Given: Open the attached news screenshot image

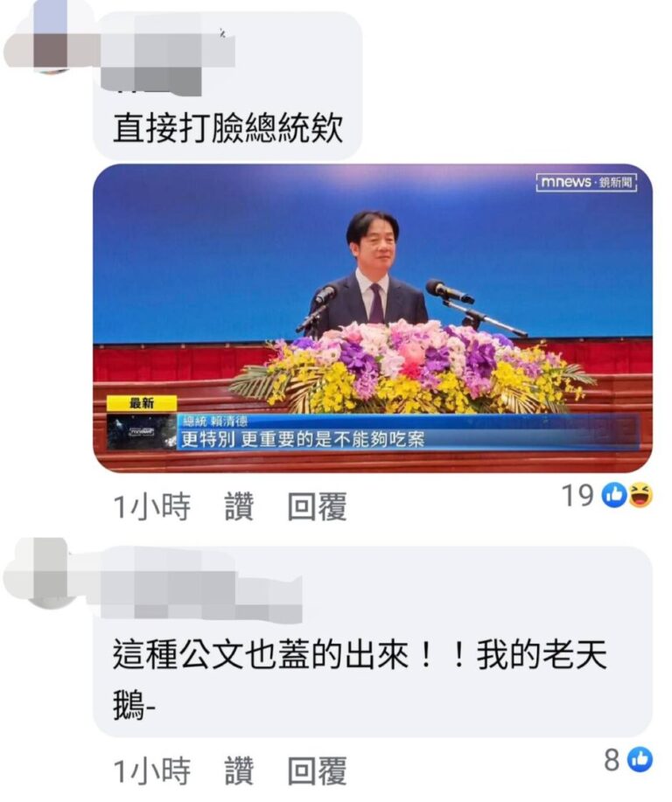Looking at the screenshot, I should (x=373, y=318).
